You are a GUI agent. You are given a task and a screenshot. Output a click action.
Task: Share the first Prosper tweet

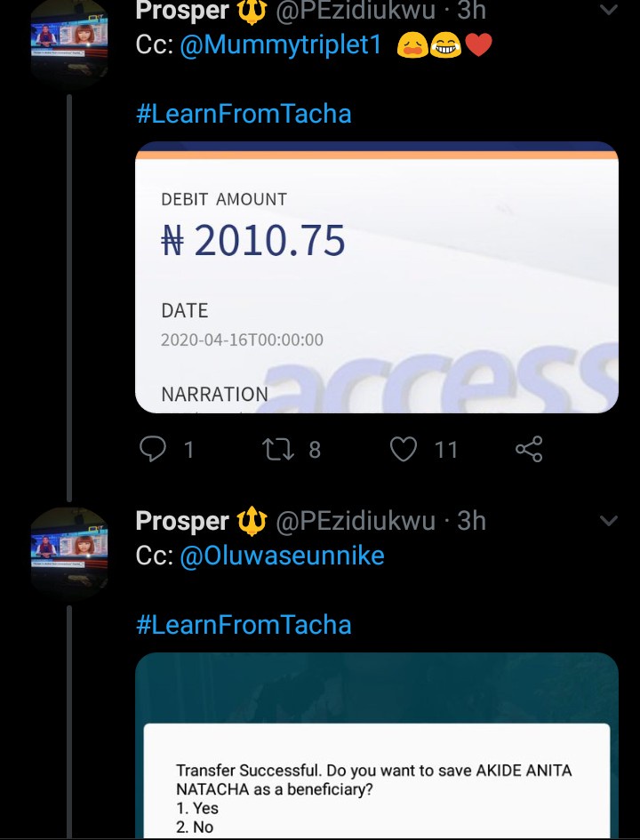(529, 449)
